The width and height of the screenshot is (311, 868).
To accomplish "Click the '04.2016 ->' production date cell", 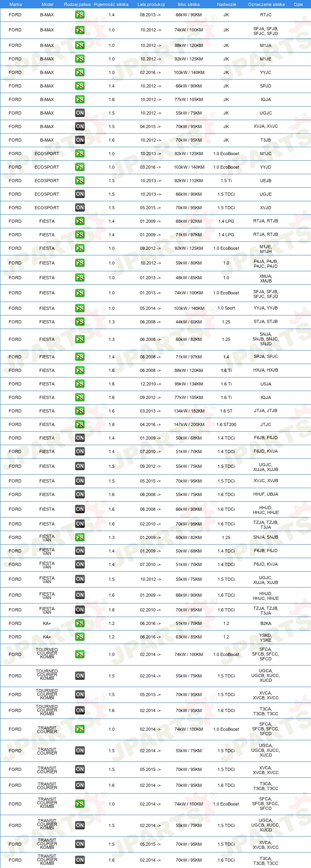I will 151,424.
